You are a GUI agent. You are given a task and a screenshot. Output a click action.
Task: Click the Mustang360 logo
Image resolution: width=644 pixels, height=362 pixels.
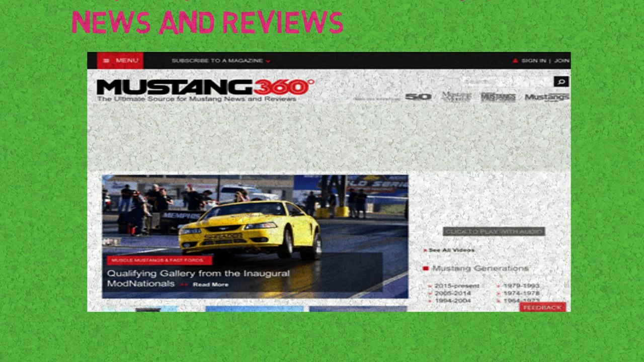[x=205, y=87]
